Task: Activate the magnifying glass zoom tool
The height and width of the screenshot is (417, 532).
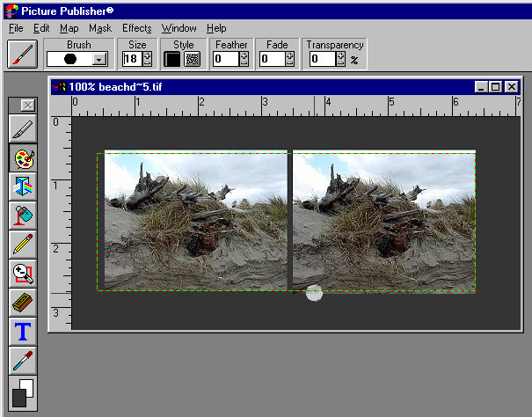Action: pyautogui.click(x=22, y=274)
